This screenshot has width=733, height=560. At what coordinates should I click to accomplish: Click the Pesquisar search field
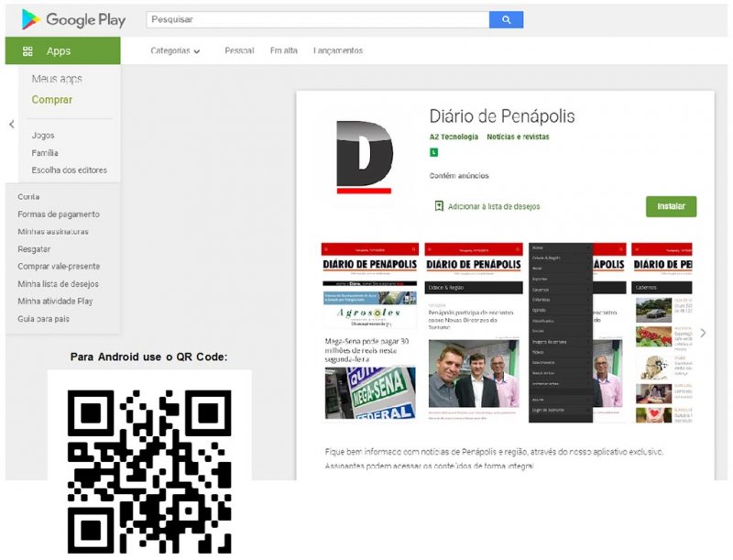click(x=318, y=19)
